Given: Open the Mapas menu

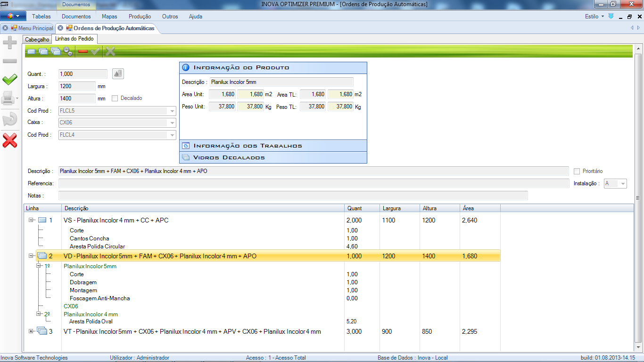Looking at the screenshot, I should (109, 16).
